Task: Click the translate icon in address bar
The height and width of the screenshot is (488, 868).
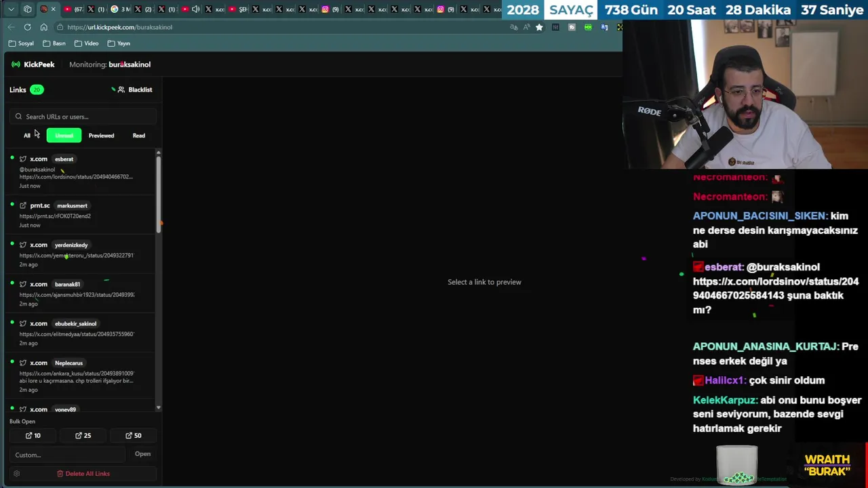Action: (514, 27)
